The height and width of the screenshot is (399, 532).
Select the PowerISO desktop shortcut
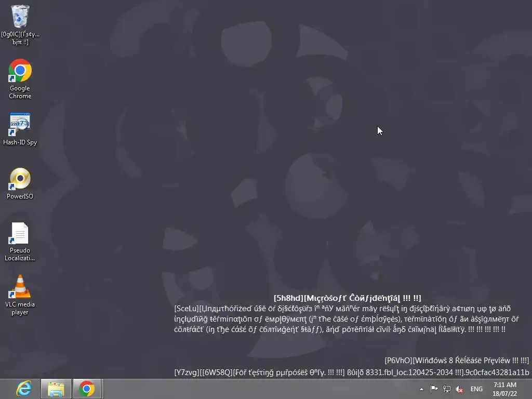(20, 183)
